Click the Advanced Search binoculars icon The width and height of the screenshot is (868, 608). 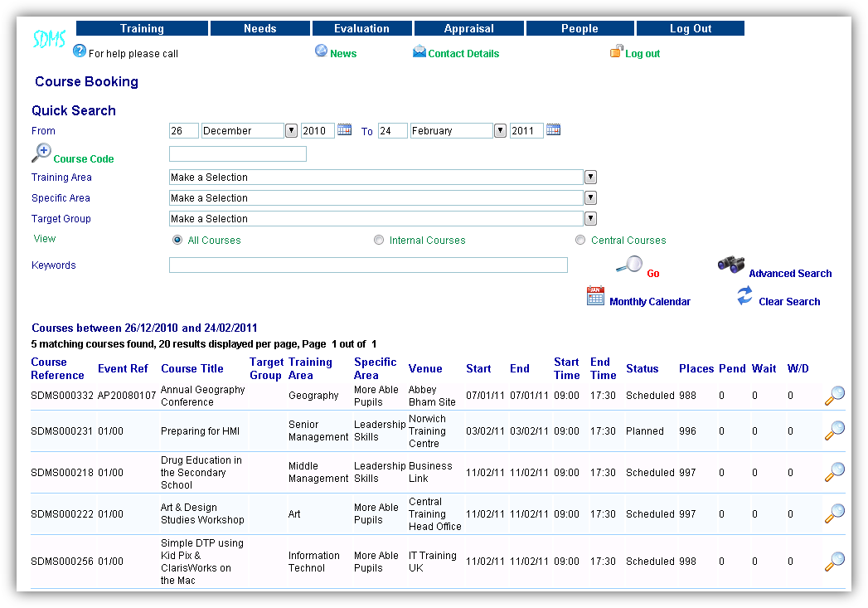pos(730,265)
